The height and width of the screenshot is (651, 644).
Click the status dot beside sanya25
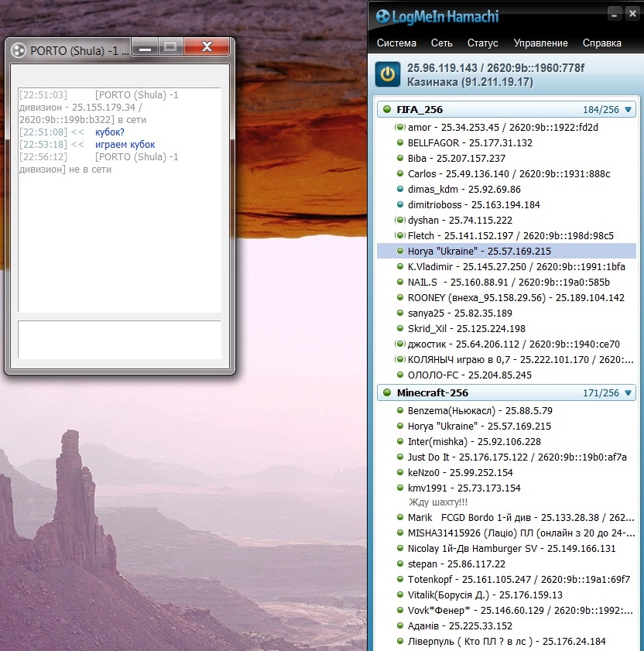[x=400, y=313]
